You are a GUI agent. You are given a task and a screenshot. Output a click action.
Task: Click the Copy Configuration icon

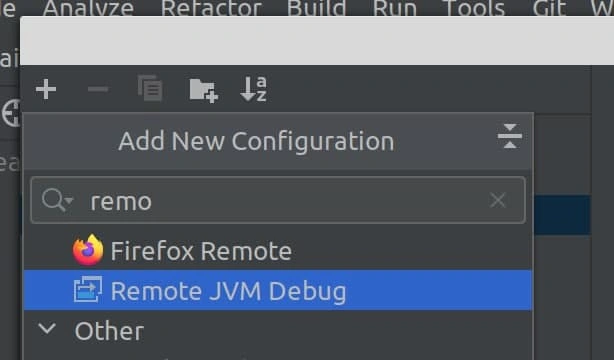pos(150,88)
